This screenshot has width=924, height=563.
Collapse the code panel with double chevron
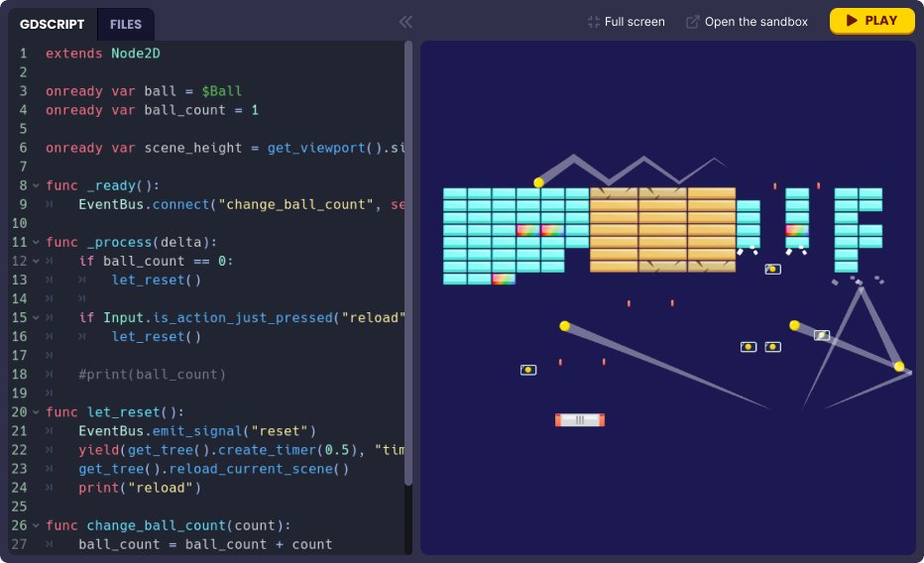(405, 22)
